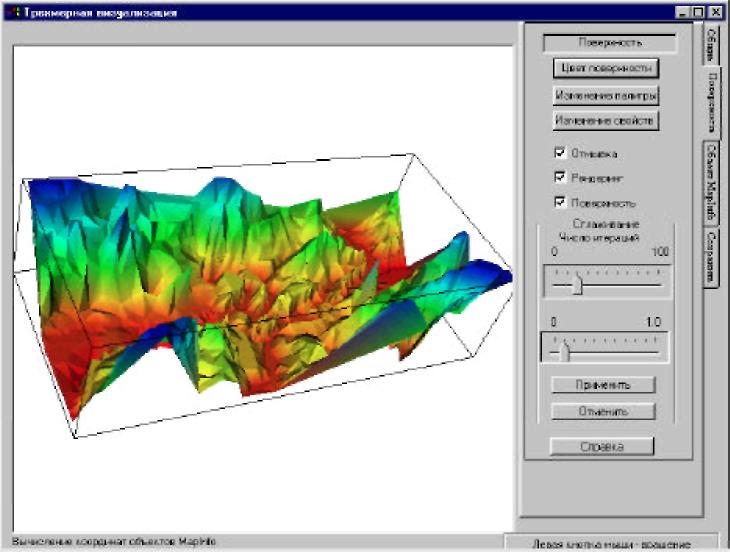Click the "Цвет поверхности" button
Screen dimensions: 730x552
pyautogui.click(x=606, y=68)
